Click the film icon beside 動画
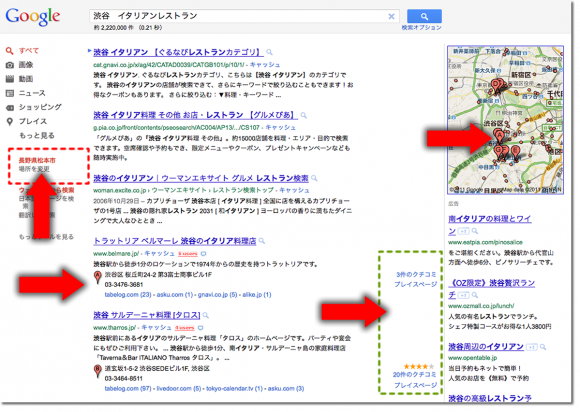Screen dimensions: 580x412 click(x=10, y=79)
